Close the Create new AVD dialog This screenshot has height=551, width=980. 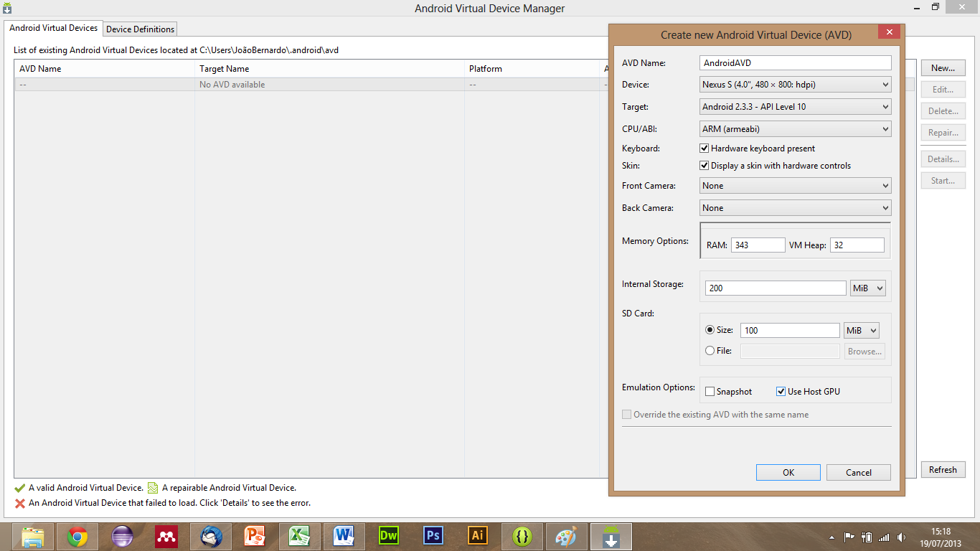[890, 32]
